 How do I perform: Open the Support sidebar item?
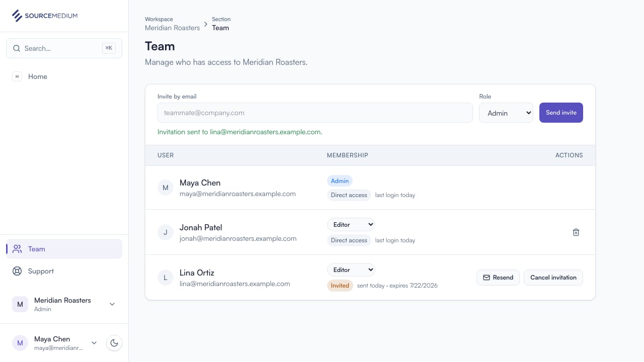64,271
